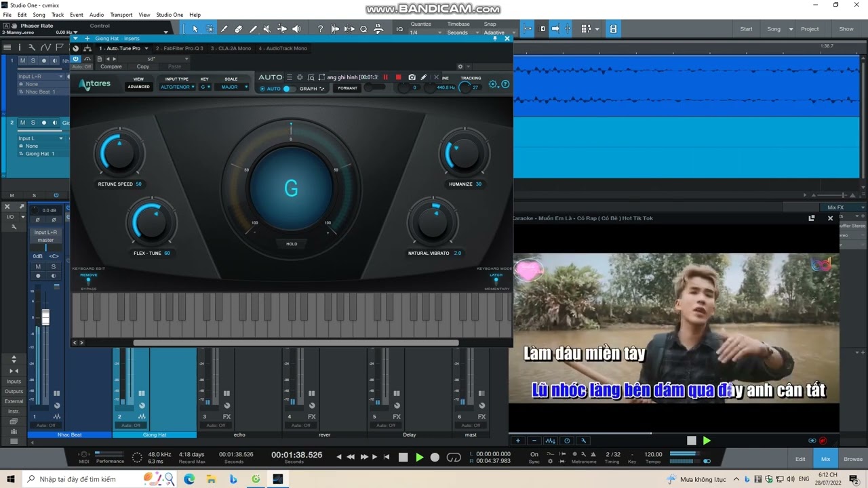Viewport: 868px width, 488px height.
Task: Click the Auto-Tune help question mark icon
Action: (505, 85)
